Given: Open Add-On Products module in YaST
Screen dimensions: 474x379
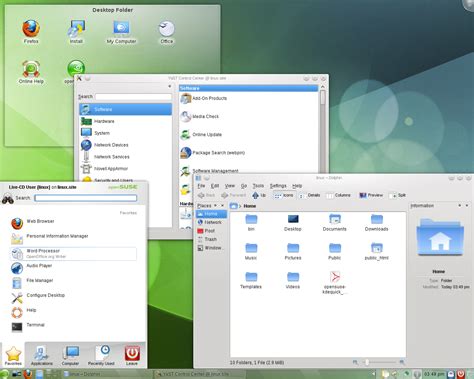Looking at the screenshot, I should pos(204,98).
